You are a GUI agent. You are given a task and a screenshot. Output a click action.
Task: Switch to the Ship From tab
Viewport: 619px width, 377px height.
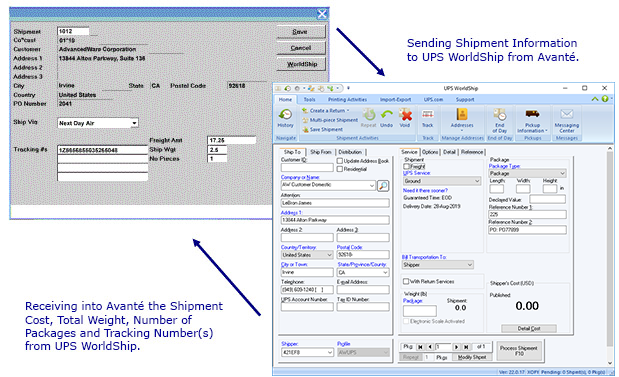point(321,152)
